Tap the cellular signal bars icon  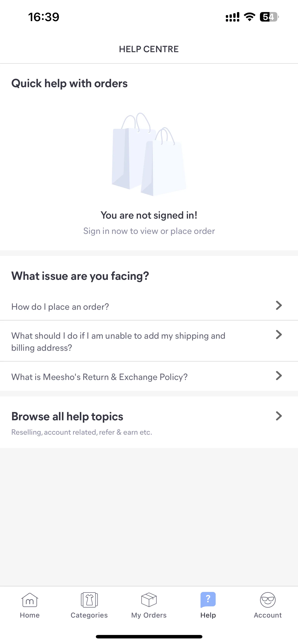coord(233,17)
